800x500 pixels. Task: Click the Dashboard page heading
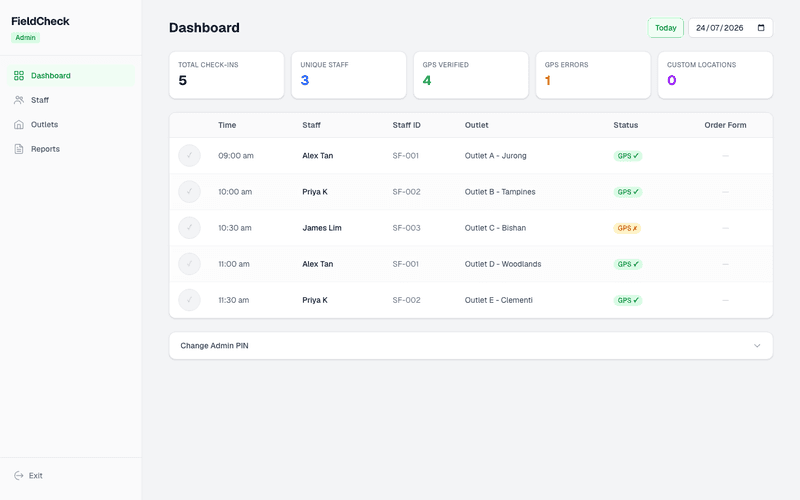[x=204, y=28]
